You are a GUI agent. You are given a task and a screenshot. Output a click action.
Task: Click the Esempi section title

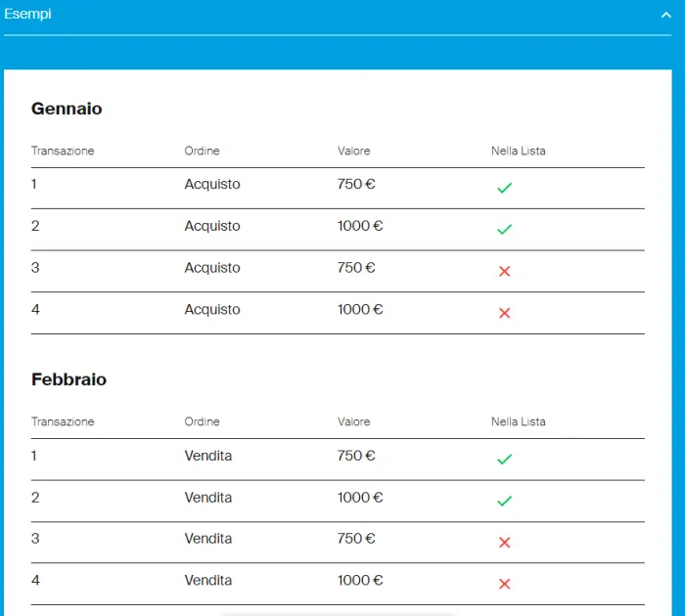click(27, 15)
